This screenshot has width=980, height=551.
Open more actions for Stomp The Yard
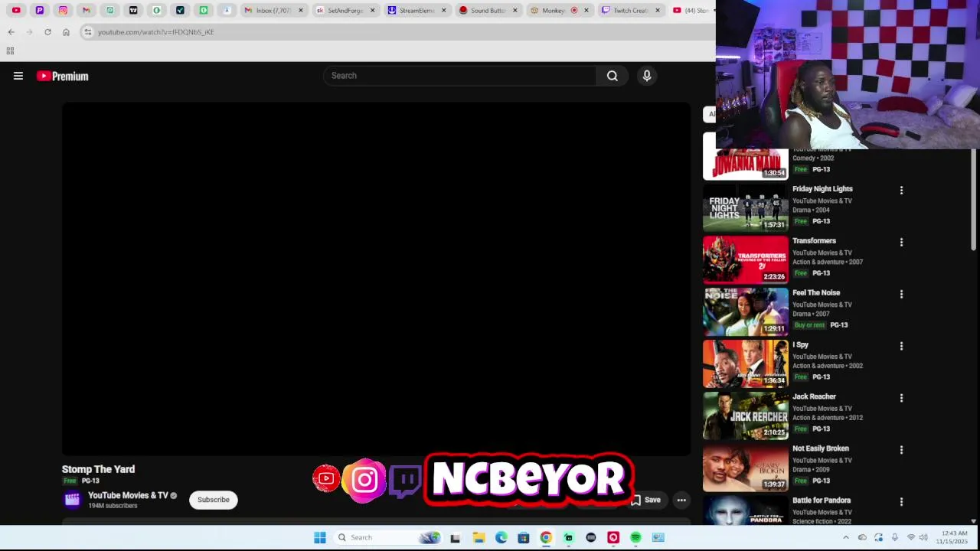[681, 500]
